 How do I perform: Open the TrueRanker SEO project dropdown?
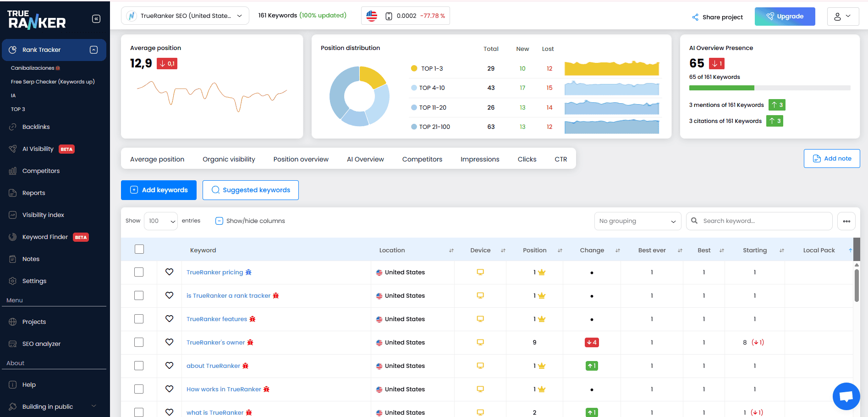[x=185, y=16]
